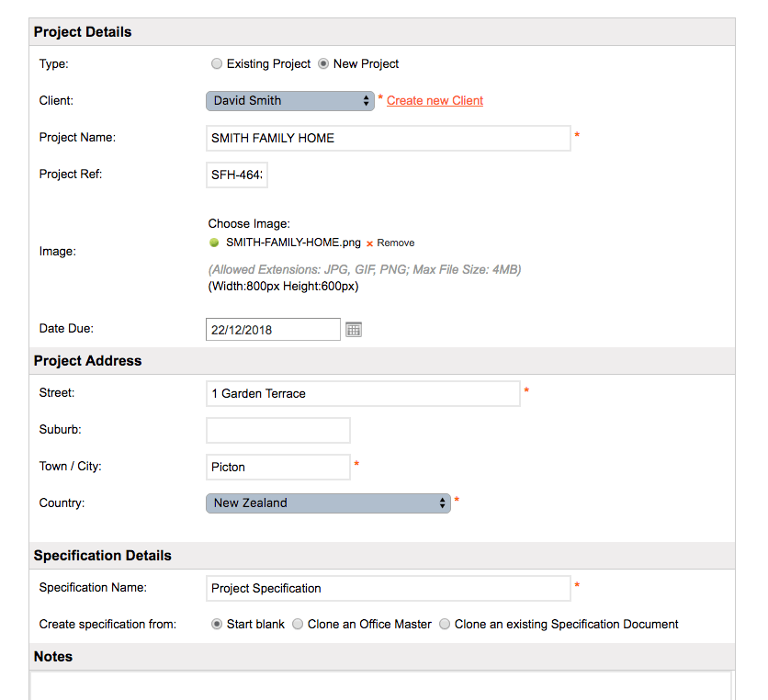Viewport: 768px width, 700px height.
Task: Click the empty Suburb field
Action: (277, 430)
